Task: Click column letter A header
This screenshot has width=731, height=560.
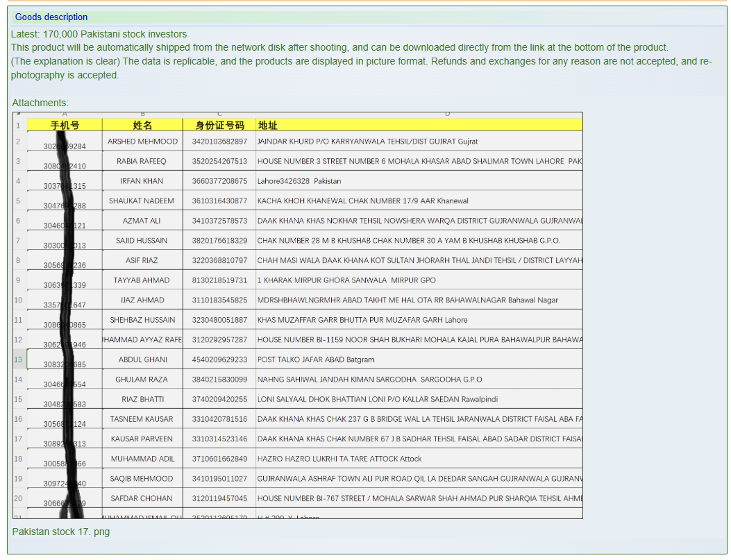Action: [65, 114]
